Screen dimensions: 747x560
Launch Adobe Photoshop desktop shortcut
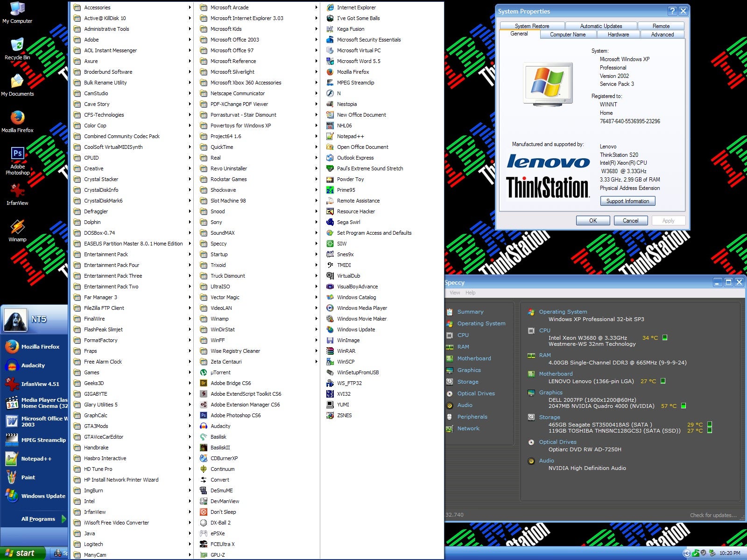click(17, 161)
